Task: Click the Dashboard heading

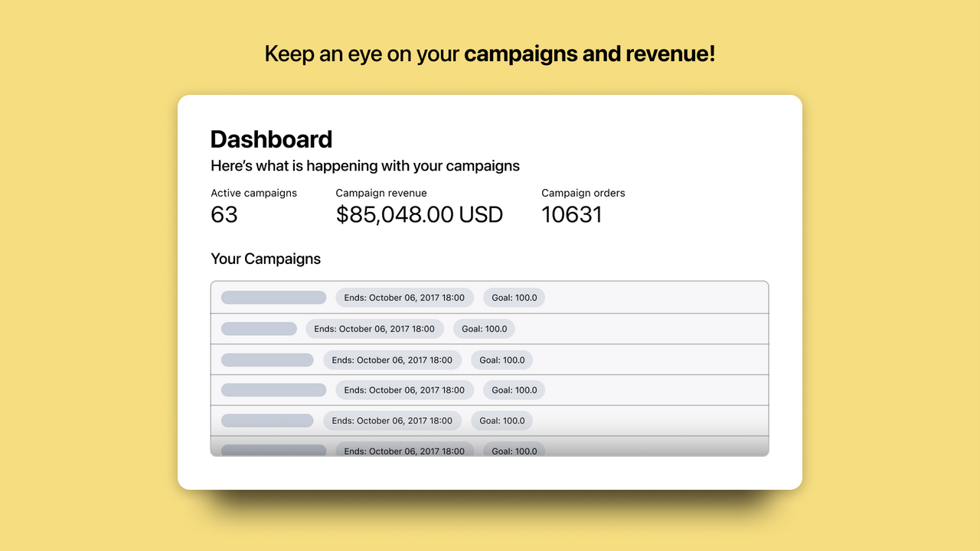Action: 271,139
